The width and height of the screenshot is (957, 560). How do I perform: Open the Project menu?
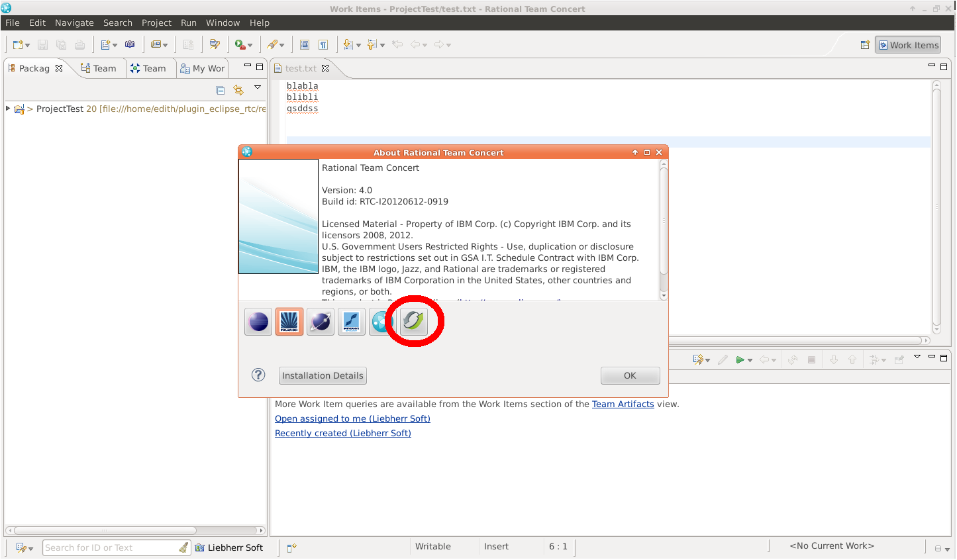point(156,23)
